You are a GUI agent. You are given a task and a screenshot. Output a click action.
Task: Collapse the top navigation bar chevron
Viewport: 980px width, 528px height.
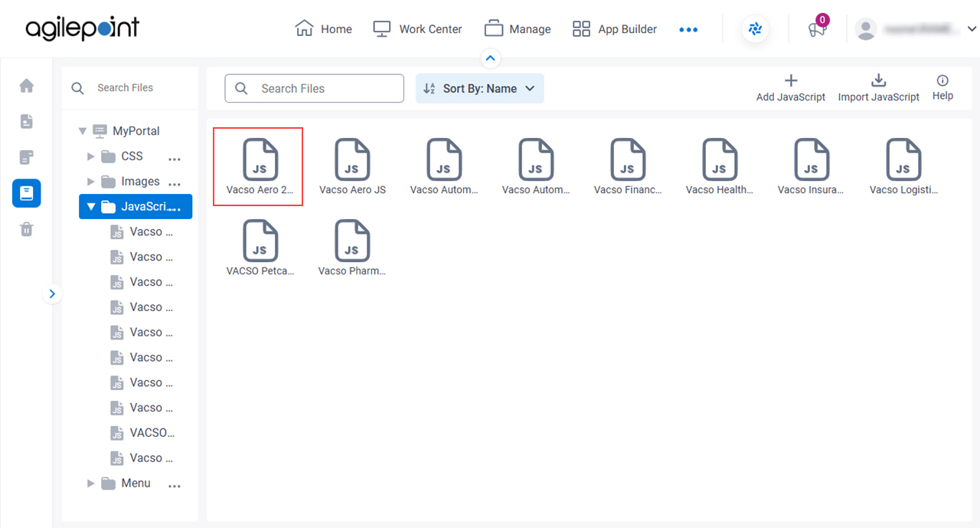(491, 58)
